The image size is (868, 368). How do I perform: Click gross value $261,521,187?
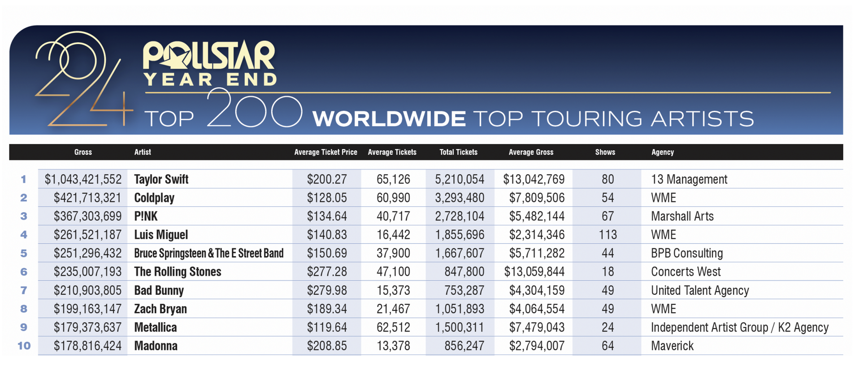(x=87, y=235)
